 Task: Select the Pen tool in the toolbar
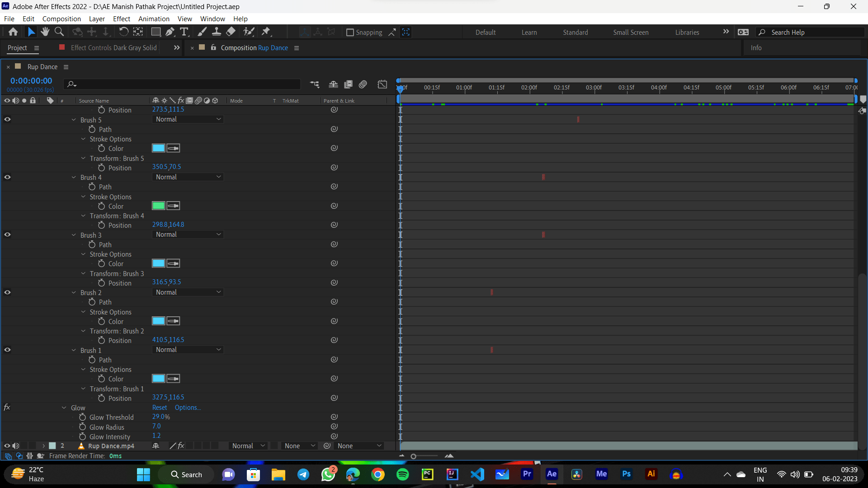(170, 32)
